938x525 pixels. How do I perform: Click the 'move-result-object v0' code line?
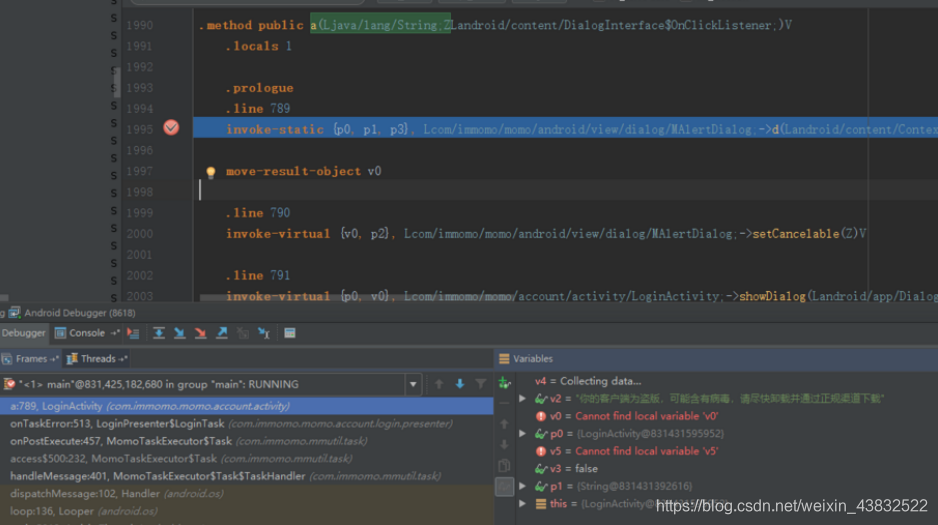(303, 171)
